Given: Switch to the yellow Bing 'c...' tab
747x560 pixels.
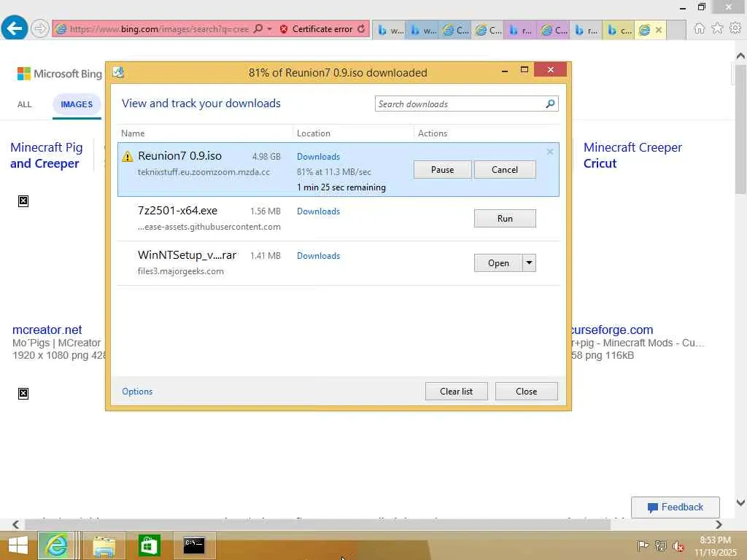Looking at the screenshot, I should click(618, 30).
